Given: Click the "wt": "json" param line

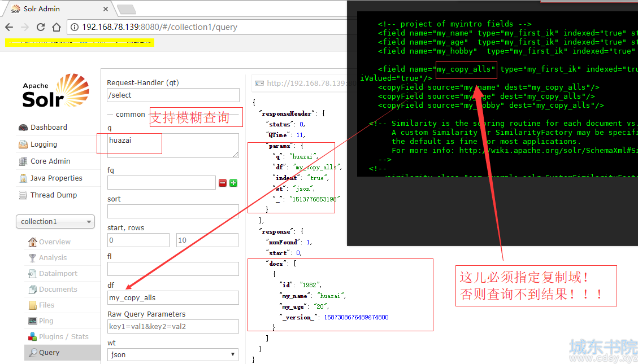Looking at the screenshot, I should [x=293, y=188].
